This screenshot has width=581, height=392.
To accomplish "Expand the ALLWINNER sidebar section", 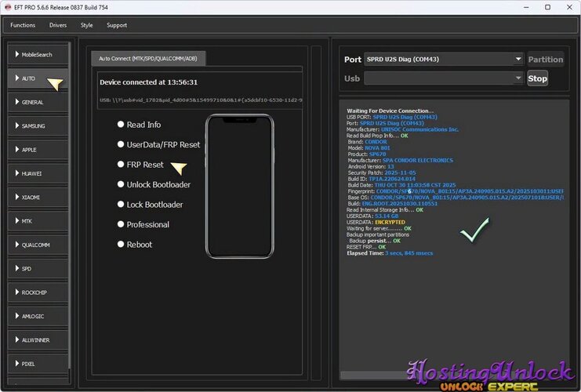I will click(38, 339).
